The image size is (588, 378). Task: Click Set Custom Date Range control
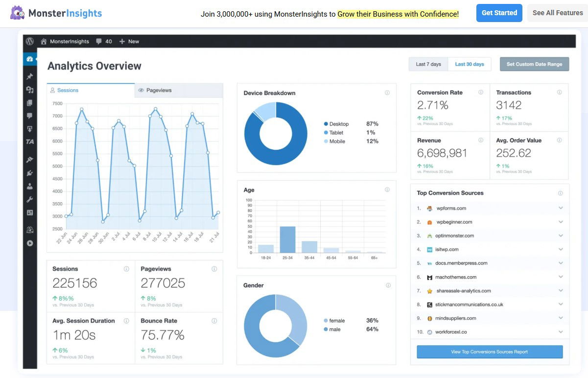click(x=534, y=64)
